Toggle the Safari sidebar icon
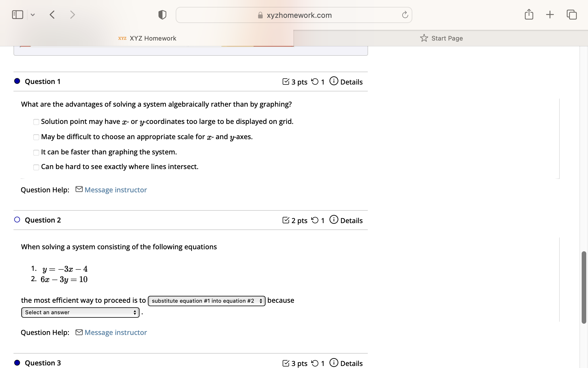This screenshot has height=368, width=588. click(x=17, y=14)
